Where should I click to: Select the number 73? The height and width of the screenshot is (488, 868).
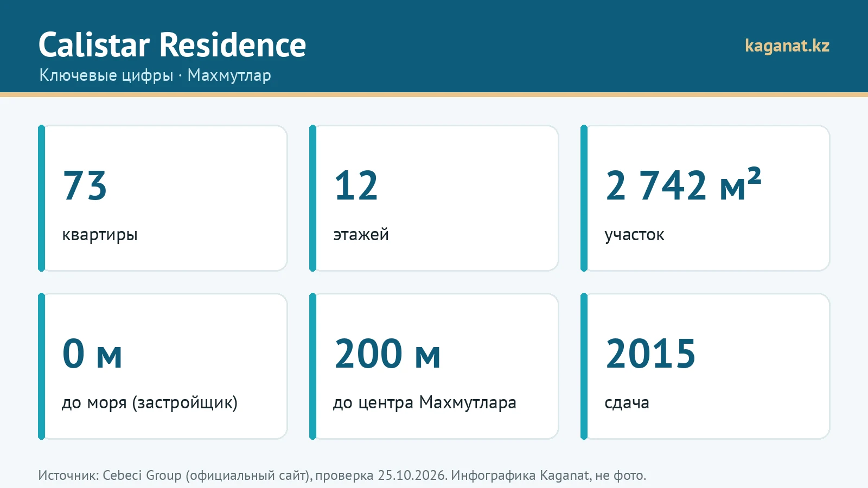point(85,185)
